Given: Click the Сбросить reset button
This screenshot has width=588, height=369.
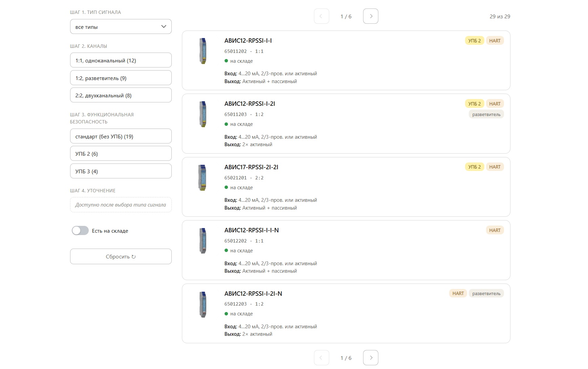Looking at the screenshot, I should 121,257.
